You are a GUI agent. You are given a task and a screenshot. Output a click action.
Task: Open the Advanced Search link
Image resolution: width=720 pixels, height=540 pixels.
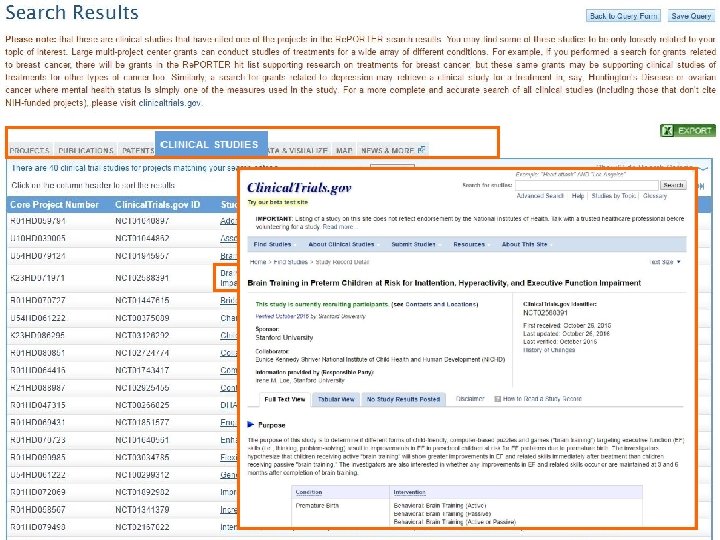[x=540, y=196]
